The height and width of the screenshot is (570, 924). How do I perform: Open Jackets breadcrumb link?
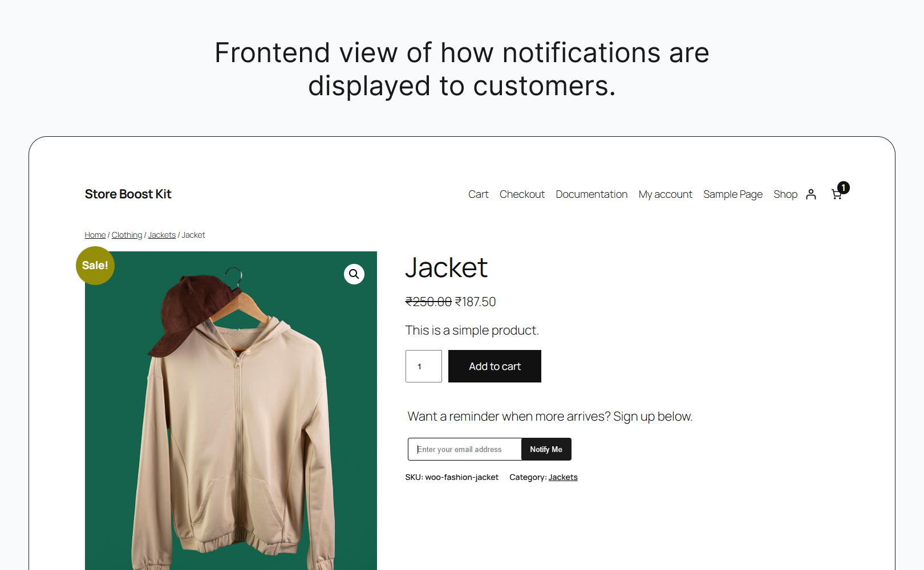(161, 235)
